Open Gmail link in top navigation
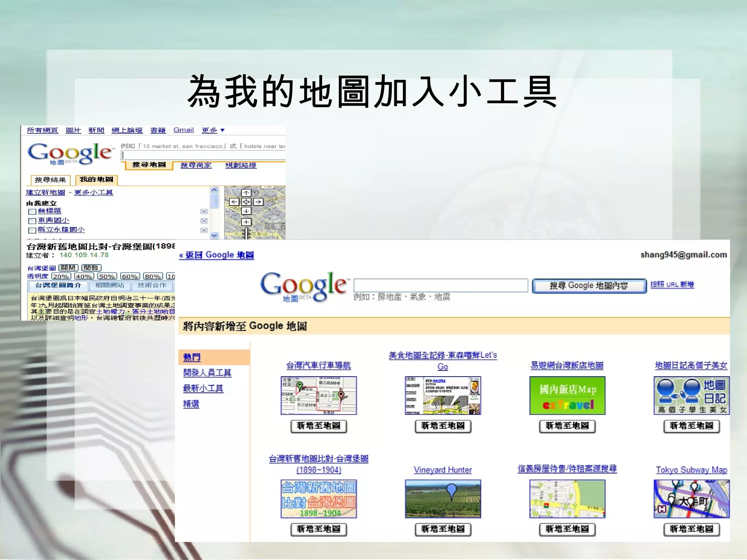Screen dimensions: 747x560 pyautogui.click(x=183, y=130)
